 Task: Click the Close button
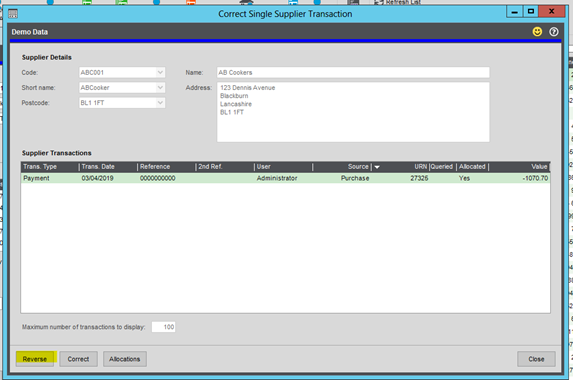tap(536, 359)
